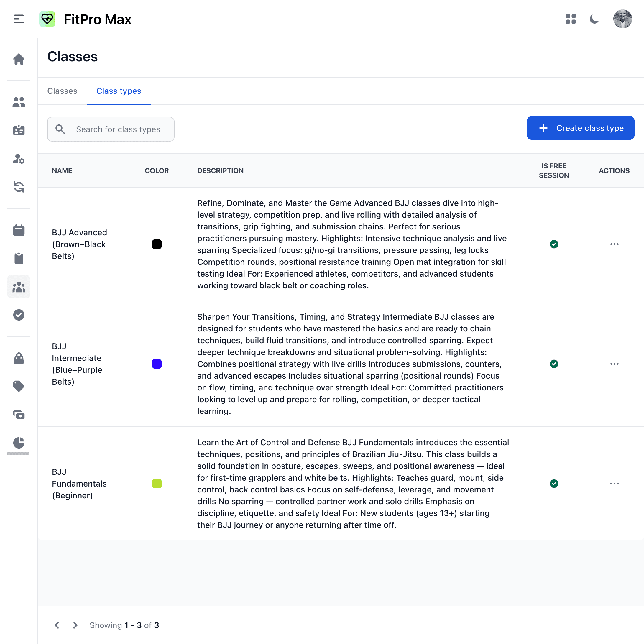644x644 pixels.
Task: Collapse sidebar using hamburger menu icon
Action: 19,19
